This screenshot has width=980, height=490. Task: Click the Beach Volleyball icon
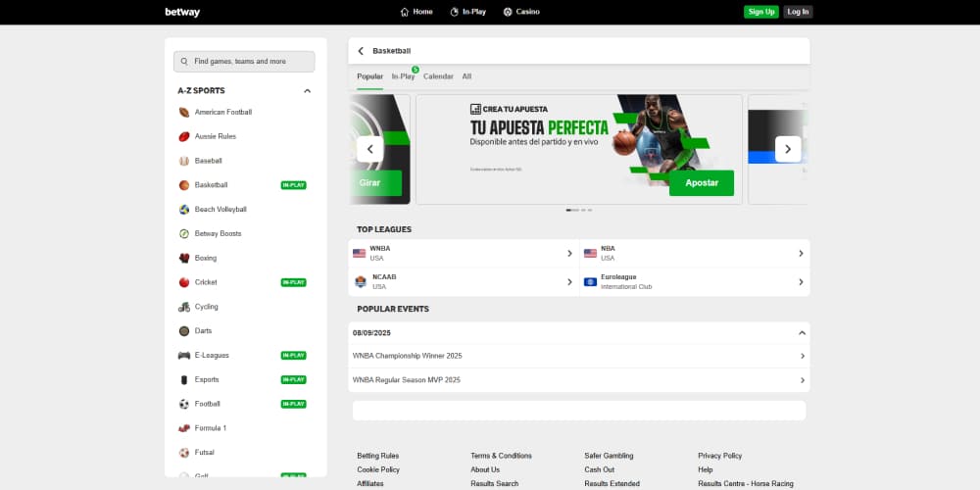click(x=183, y=210)
